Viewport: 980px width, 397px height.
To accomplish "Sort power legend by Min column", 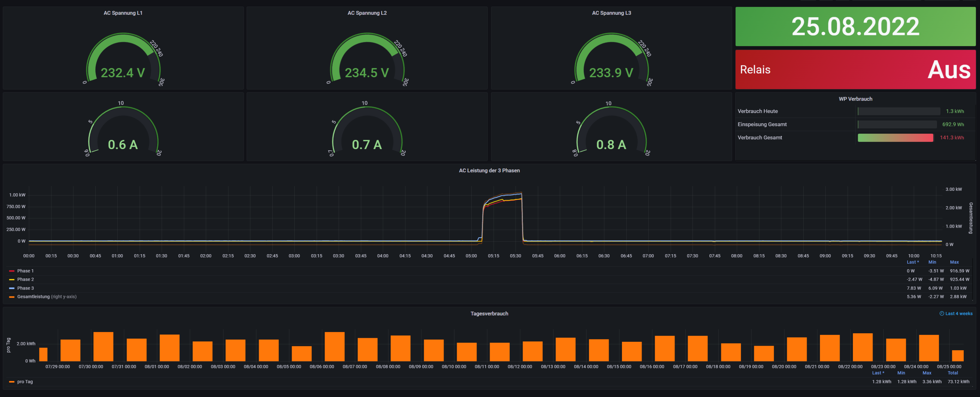I will 932,262.
